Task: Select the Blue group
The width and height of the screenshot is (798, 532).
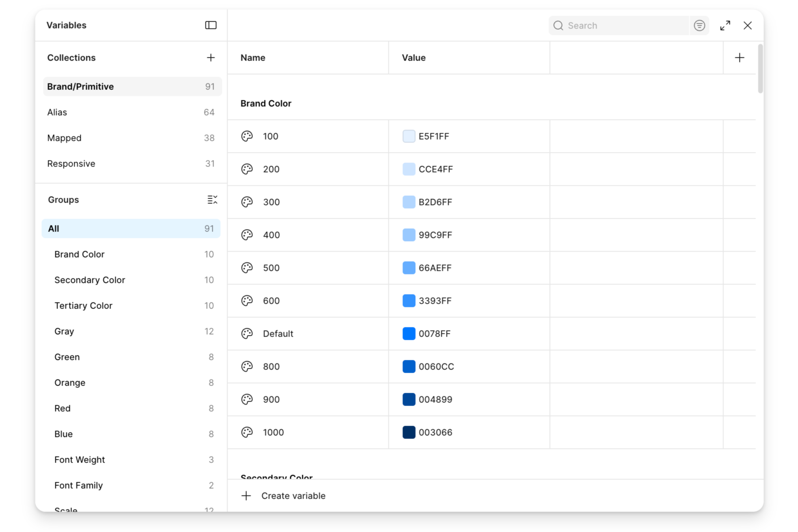Action: pos(131,434)
